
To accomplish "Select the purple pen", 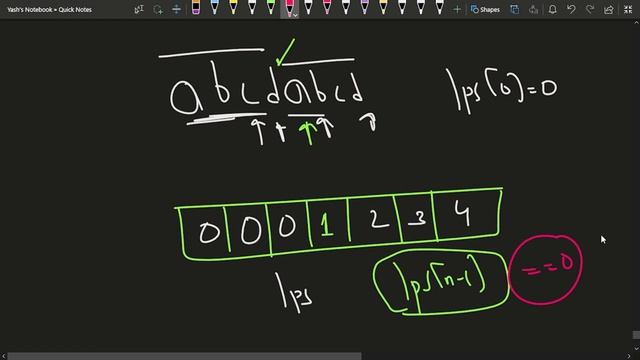I will 364,8.
